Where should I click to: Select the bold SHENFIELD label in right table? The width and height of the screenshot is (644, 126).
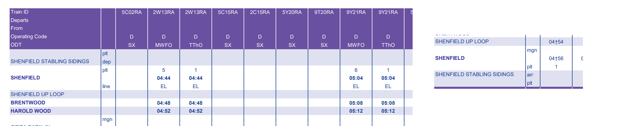click(450, 58)
